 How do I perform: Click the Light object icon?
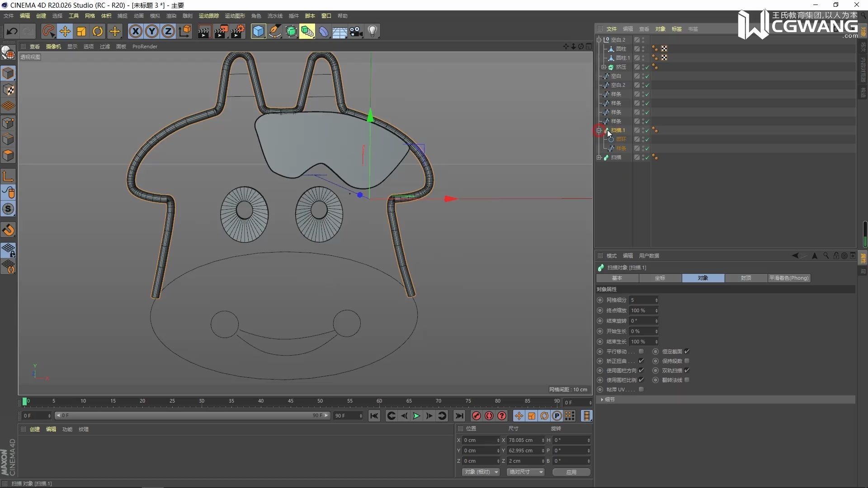click(x=373, y=31)
